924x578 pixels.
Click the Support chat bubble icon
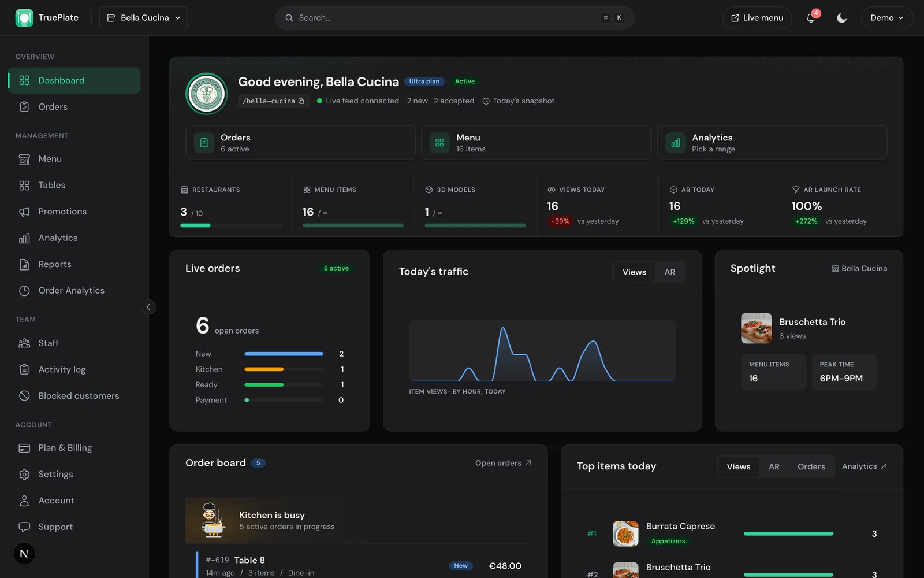point(24,527)
